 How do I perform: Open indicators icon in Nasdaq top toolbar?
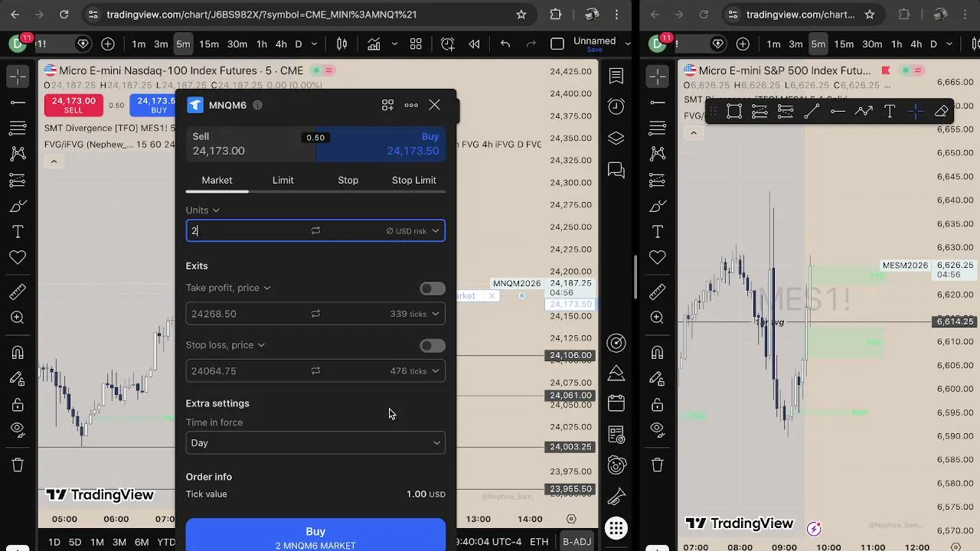[374, 44]
